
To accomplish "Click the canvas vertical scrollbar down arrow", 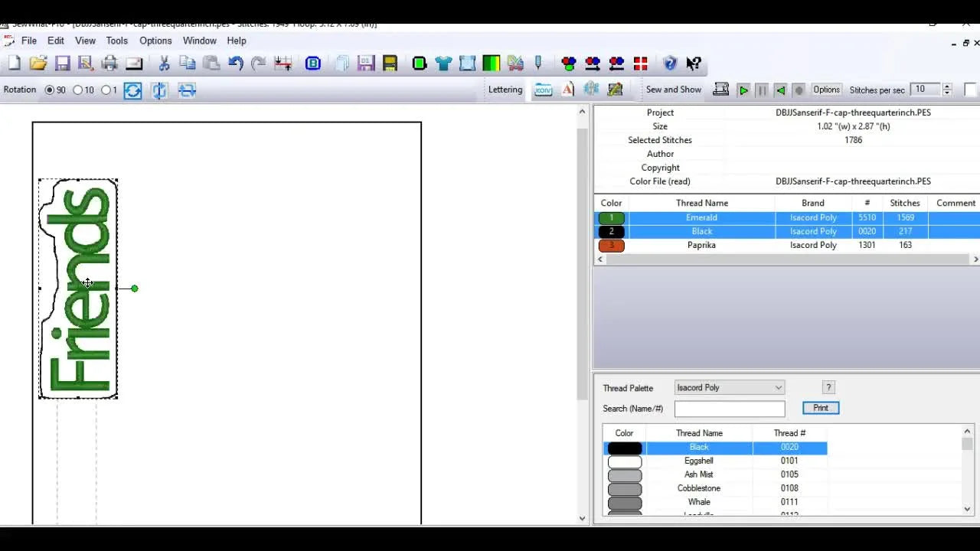I will pyautogui.click(x=582, y=518).
